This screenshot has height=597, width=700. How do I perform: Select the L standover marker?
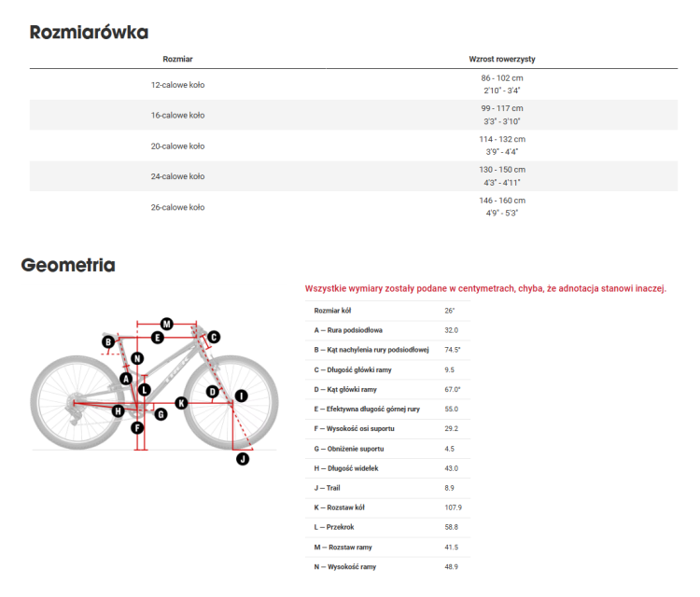pos(145,390)
